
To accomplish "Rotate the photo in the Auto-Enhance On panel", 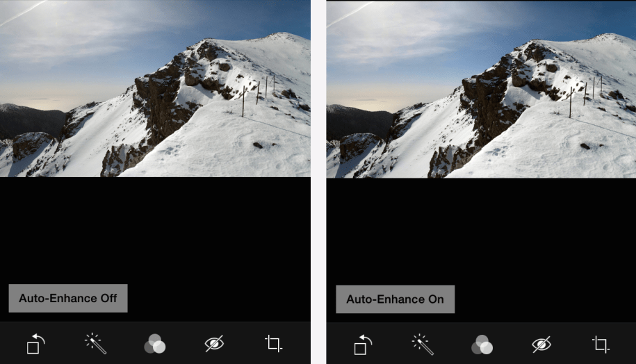I will [363, 343].
